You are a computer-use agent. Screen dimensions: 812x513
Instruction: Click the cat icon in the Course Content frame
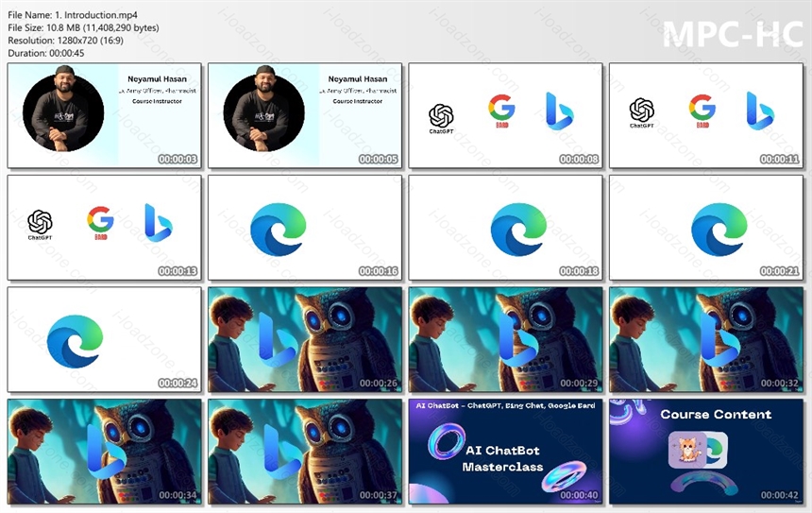pos(687,450)
